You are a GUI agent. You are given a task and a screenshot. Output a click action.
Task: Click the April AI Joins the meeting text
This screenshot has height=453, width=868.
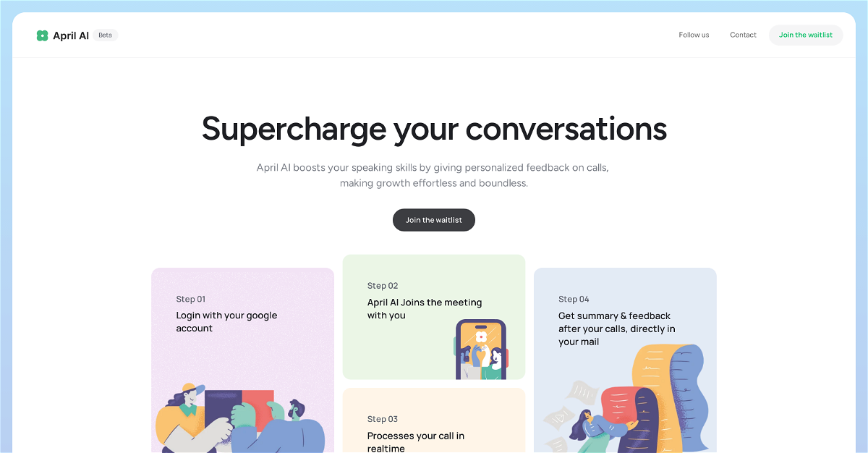(424, 309)
